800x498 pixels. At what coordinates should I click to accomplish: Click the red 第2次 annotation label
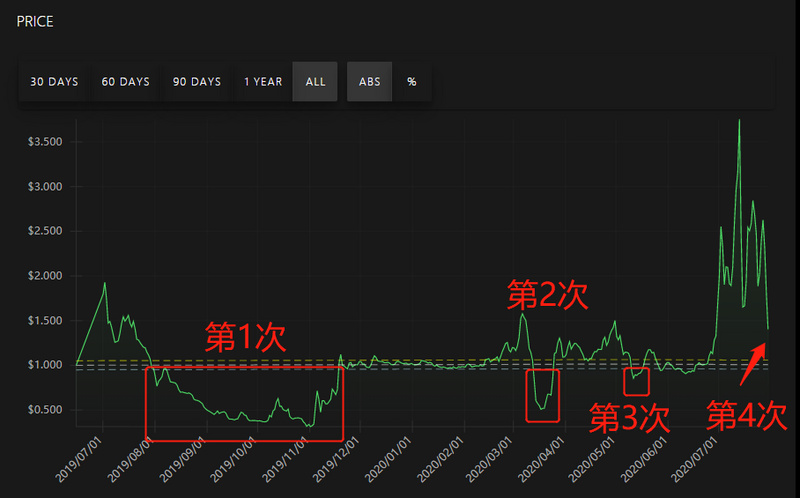tap(547, 294)
